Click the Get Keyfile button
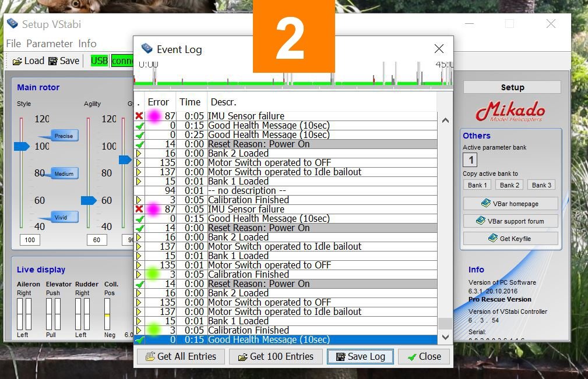Image resolution: width=588 pixels, height=379 pixels. click(510, 239)
